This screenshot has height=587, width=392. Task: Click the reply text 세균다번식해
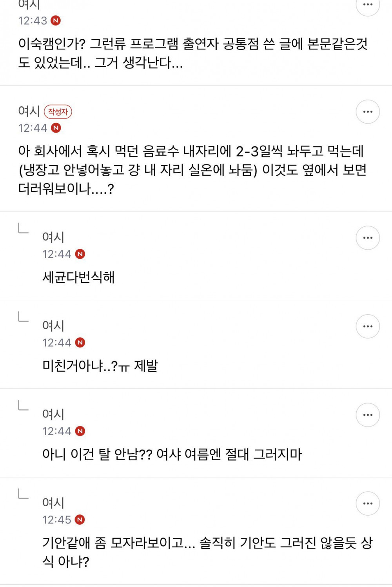tap(78, 277)
